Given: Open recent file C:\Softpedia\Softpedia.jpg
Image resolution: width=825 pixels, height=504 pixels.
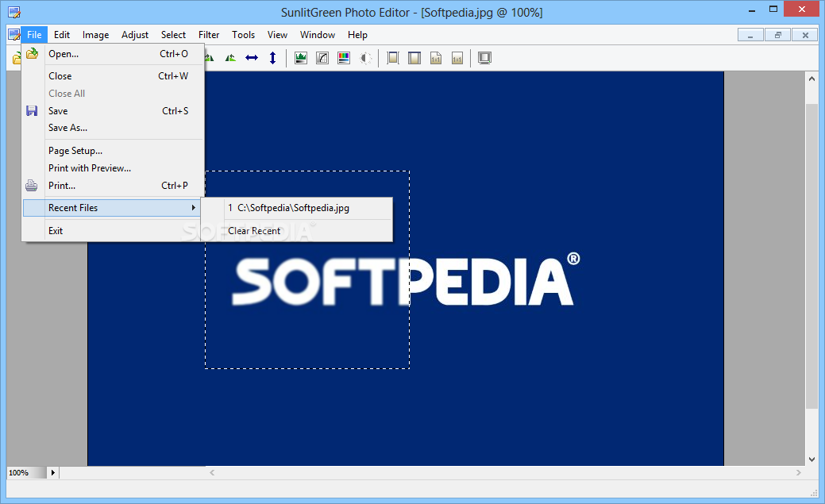Looking at the screenshot, I should (297, 208).
